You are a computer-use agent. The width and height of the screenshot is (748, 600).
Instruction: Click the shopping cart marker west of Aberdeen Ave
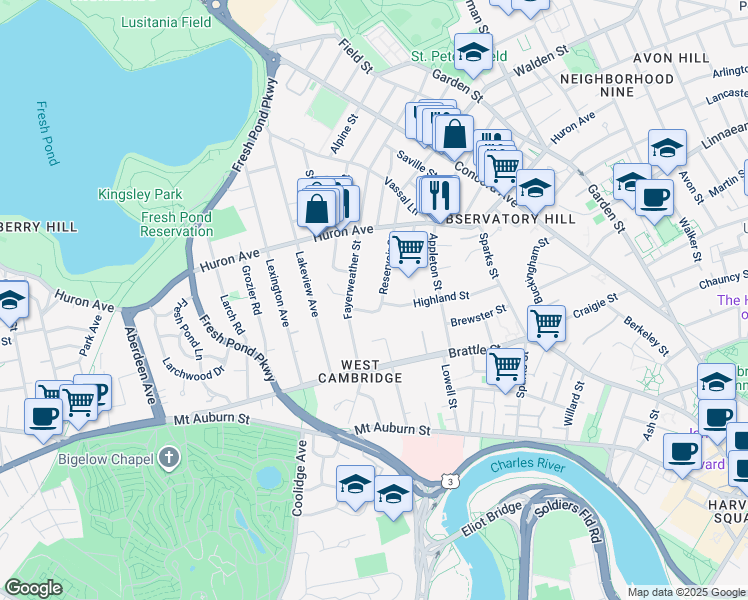coord(78,402)
